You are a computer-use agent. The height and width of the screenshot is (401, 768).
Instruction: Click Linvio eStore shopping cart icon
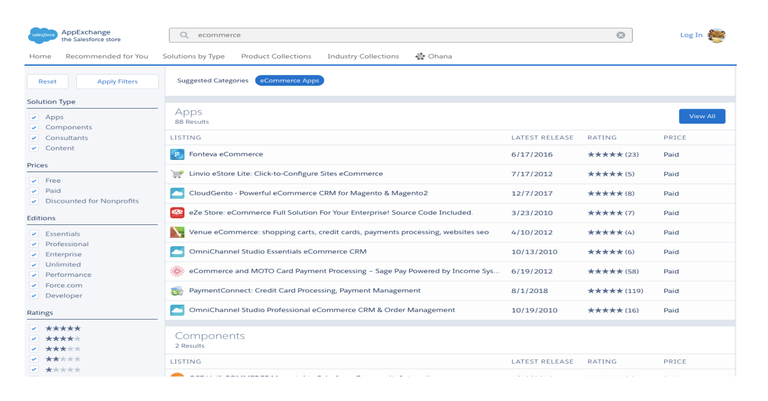[x=177, y=174]
